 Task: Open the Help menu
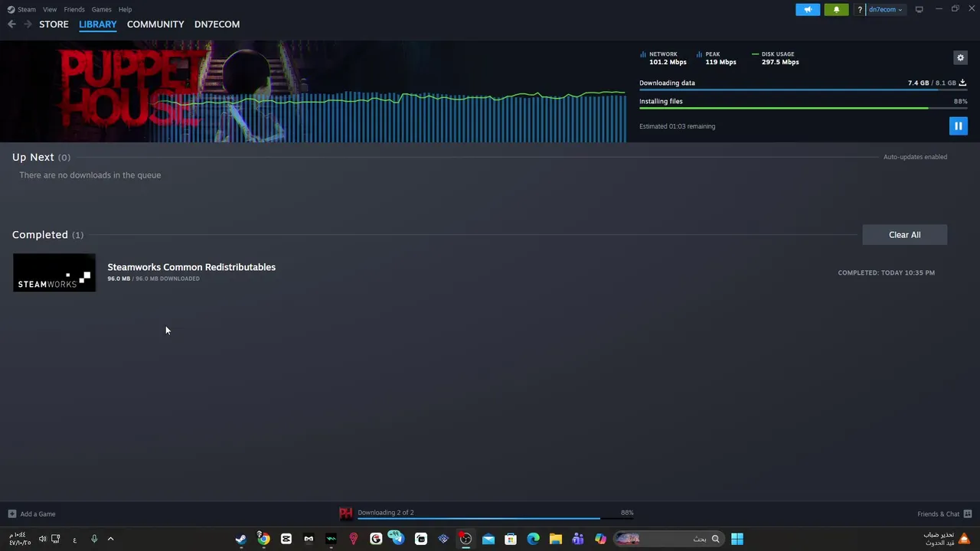[x=125, y=9]
